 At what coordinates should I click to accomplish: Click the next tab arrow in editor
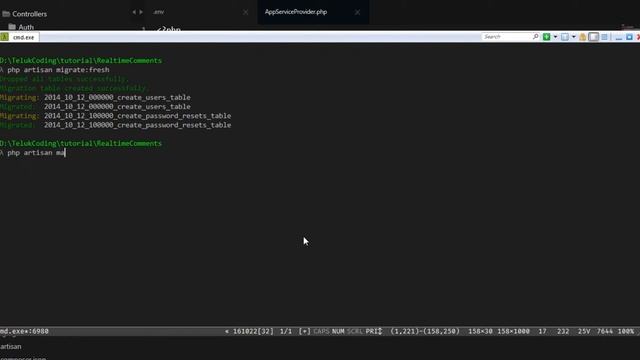[x=141, y=12]
